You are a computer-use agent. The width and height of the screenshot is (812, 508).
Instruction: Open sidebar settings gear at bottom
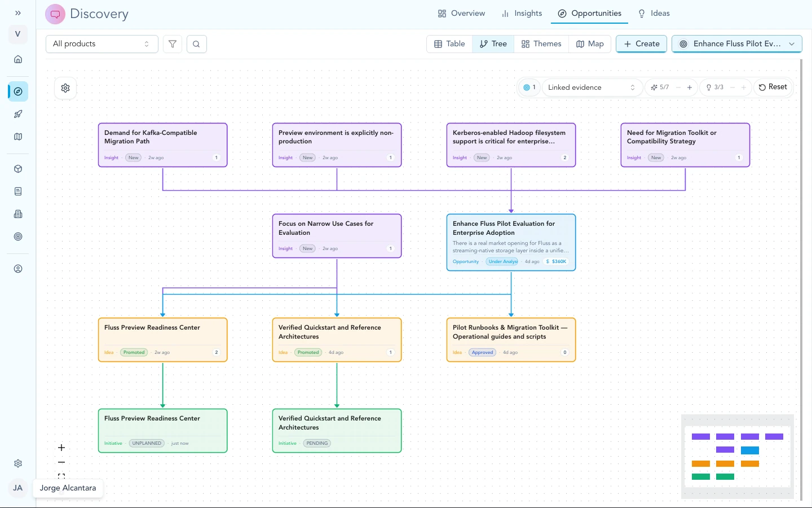(18, 463)
